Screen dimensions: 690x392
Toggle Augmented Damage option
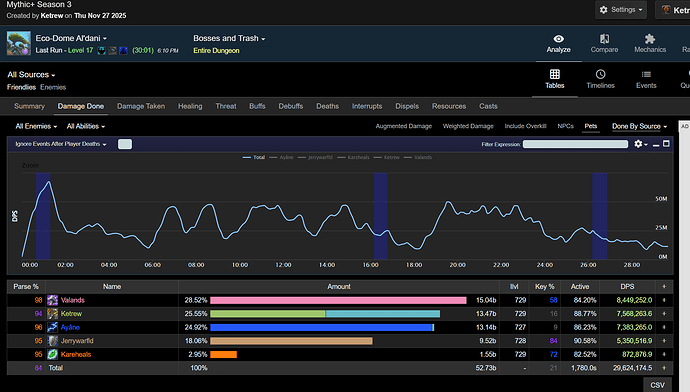pyautogui.click(x=404, y=126)
